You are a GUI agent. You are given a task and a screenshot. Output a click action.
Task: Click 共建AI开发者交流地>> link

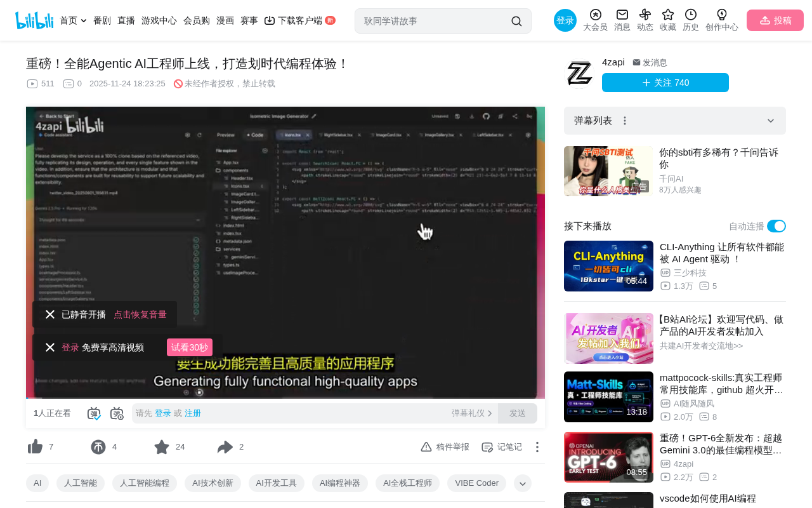tap(701, 346)
